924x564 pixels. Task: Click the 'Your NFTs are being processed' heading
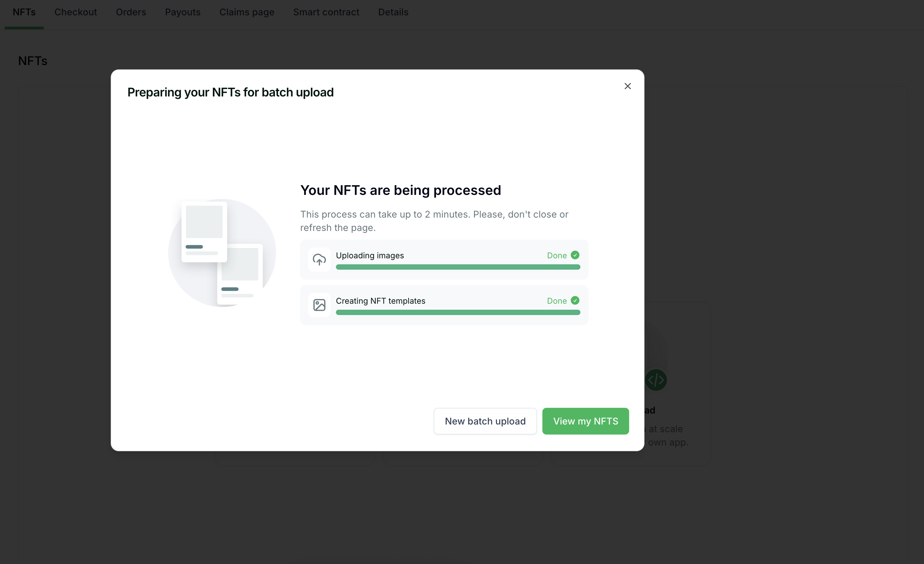(x=401, y=190)
